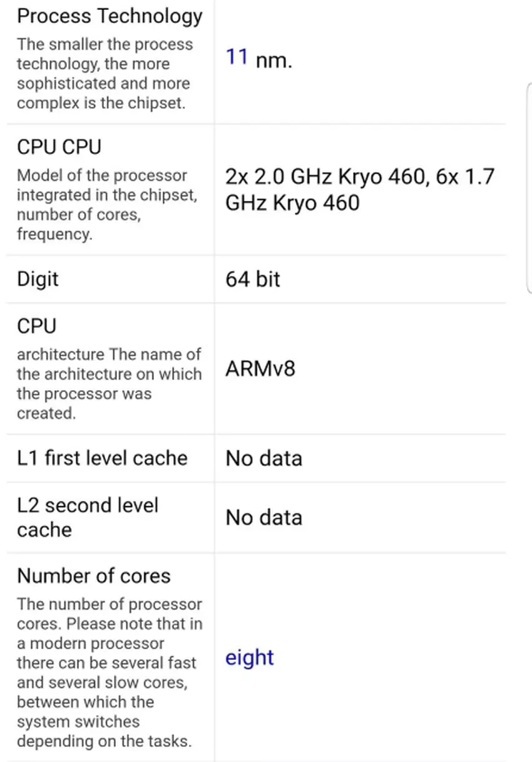Select the "Digit" row label
Screen dimensions: 532x762
point(38,279)
